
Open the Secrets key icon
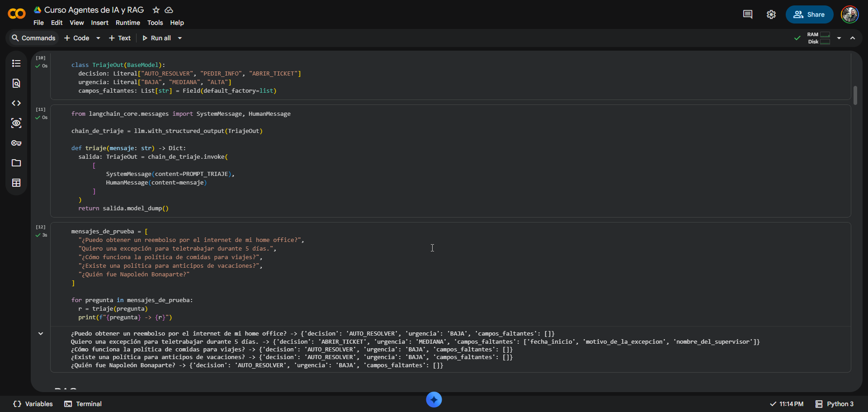coord(16,143)
